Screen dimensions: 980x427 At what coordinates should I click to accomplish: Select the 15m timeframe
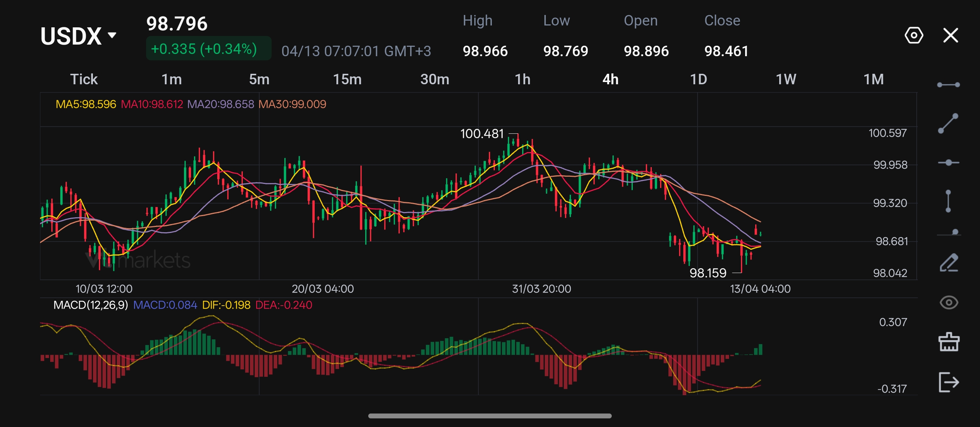coord(347,79)
